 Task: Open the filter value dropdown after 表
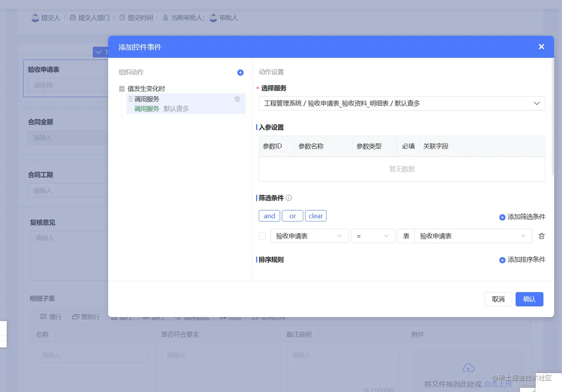(474, 236)
